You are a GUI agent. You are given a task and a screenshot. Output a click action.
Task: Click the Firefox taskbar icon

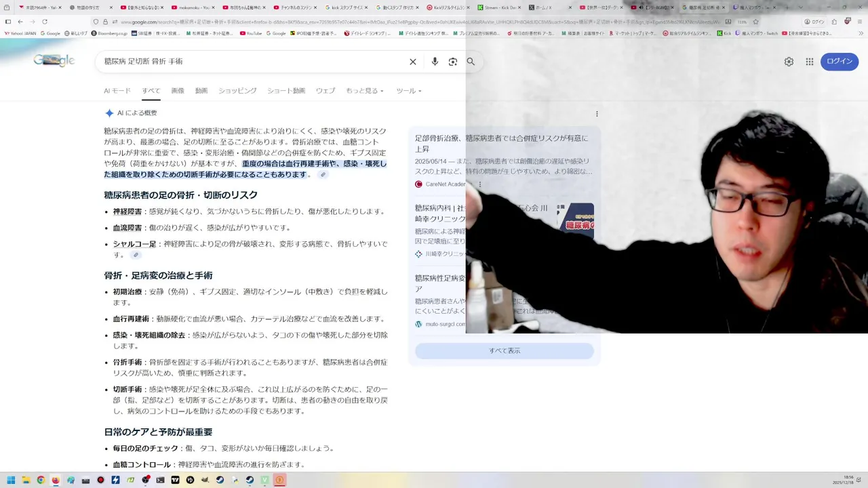(56, 480)
